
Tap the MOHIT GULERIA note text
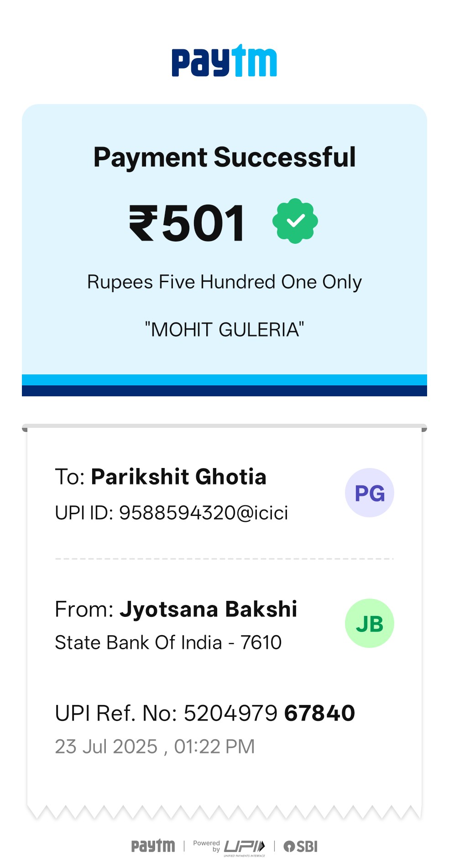(224, 329)
